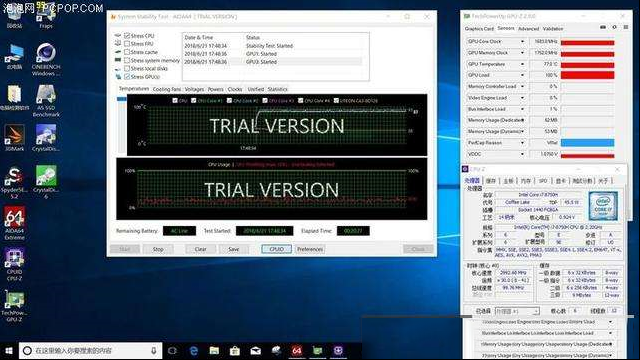Click the CPUID button in AIDA64
This screenshot has width=640, height=360.
pos(276,249)
